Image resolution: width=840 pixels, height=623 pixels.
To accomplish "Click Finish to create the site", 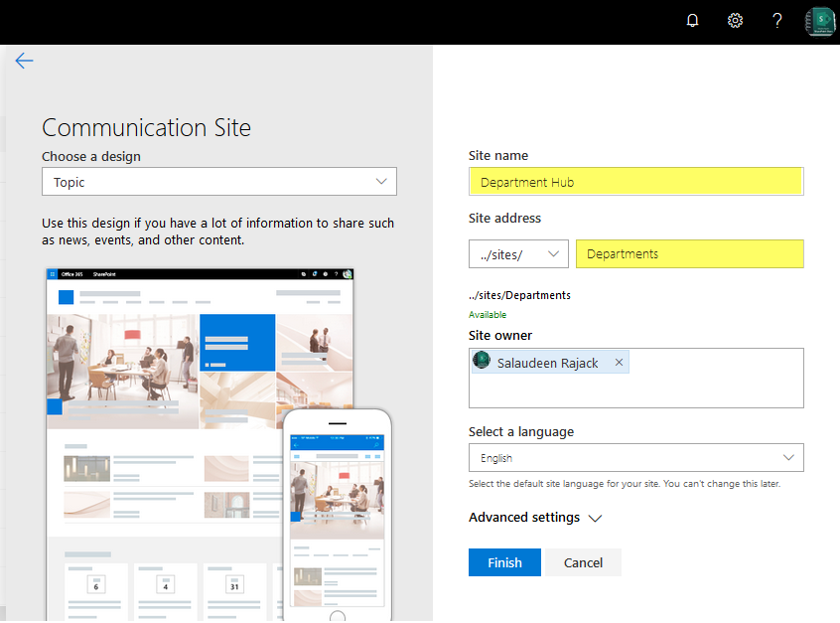I will click(504, 562).
